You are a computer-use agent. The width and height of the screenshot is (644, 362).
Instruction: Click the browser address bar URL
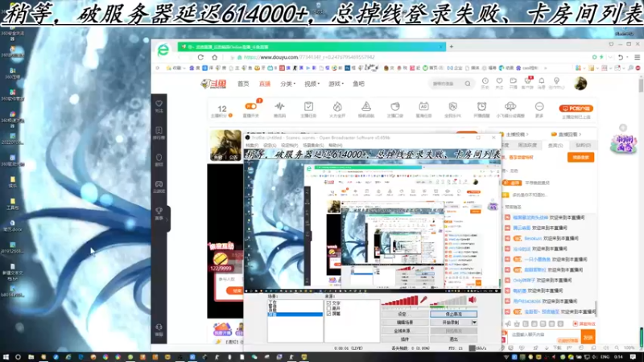click(x=309, y=57)
